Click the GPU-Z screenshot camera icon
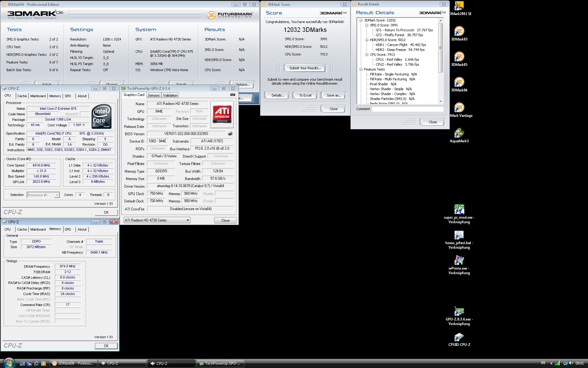Screen dimensions: 588x368 pos(233,95)
